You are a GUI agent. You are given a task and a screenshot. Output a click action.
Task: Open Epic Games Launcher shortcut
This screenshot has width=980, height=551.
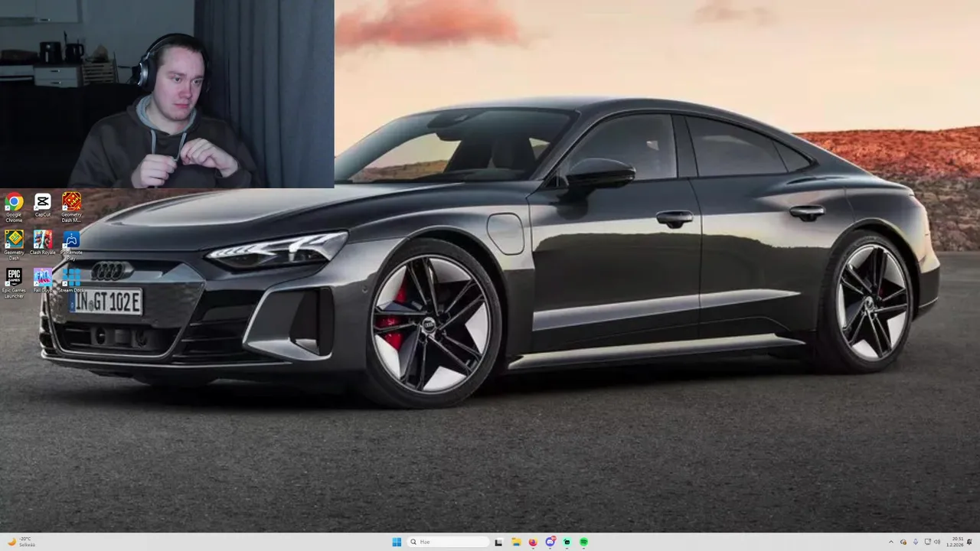[14, 282]
